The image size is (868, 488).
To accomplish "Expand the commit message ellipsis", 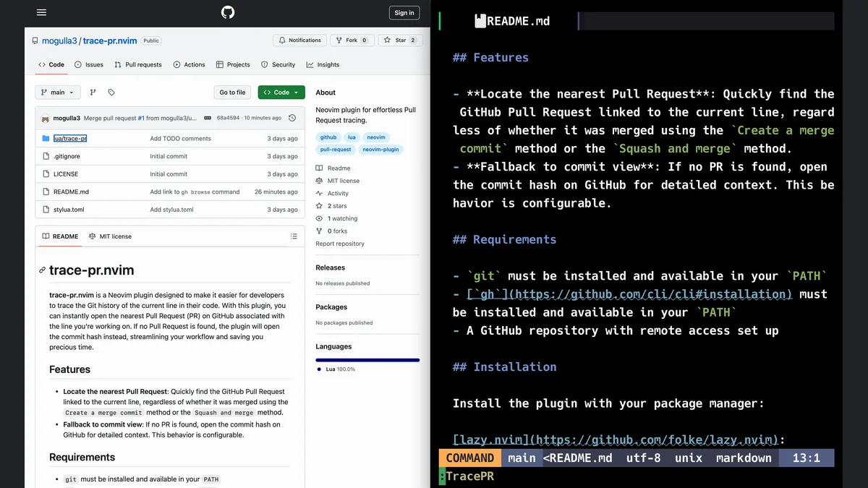I will 207,118.
